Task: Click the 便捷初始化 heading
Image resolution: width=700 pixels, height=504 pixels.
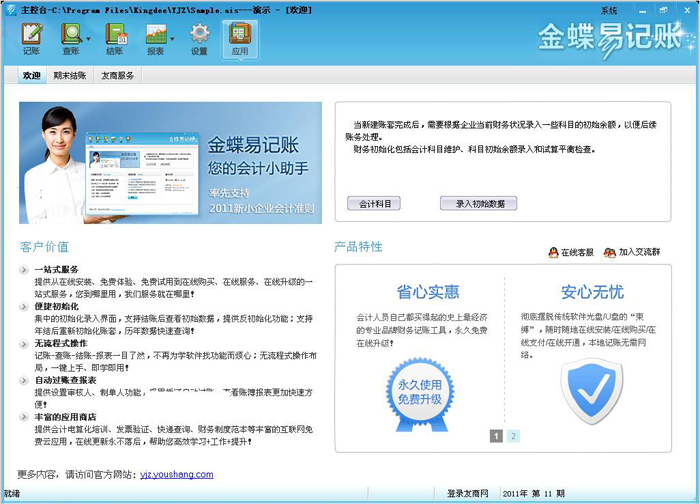Action: 57,306
